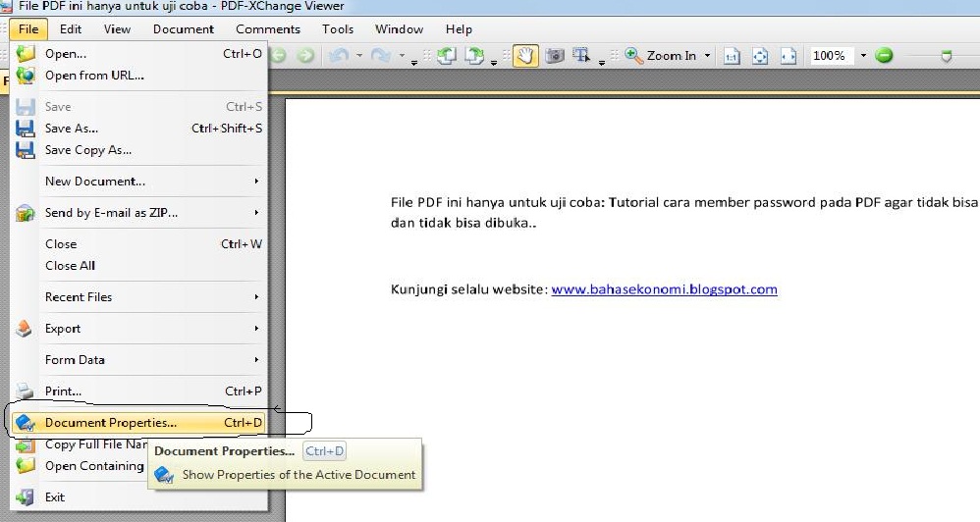Click the 100% zoom input field
The image size is (980, 522).
click(x=831, y=56)
